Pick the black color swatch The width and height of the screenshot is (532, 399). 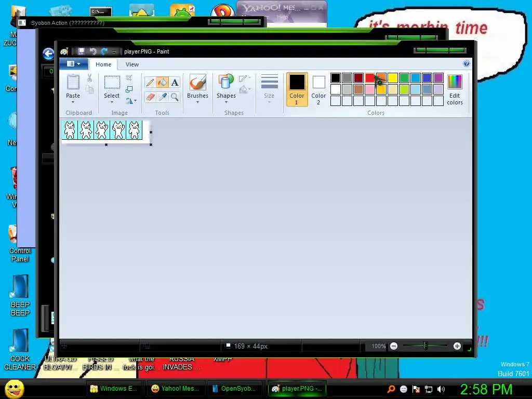[x=335, y=78]
